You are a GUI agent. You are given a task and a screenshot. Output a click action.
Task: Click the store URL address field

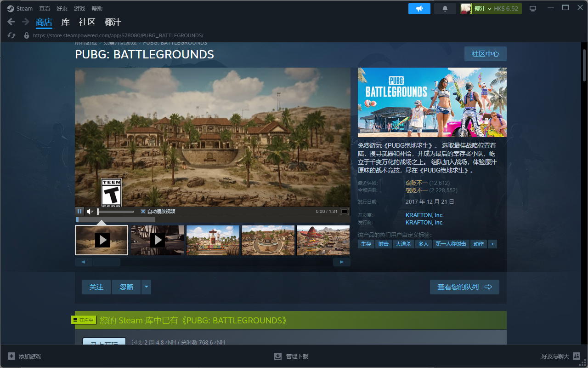tap(118, 35)
